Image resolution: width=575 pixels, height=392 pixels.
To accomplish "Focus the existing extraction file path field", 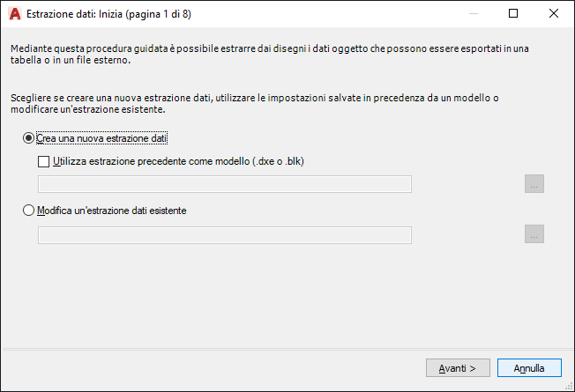I will (224, 234).
